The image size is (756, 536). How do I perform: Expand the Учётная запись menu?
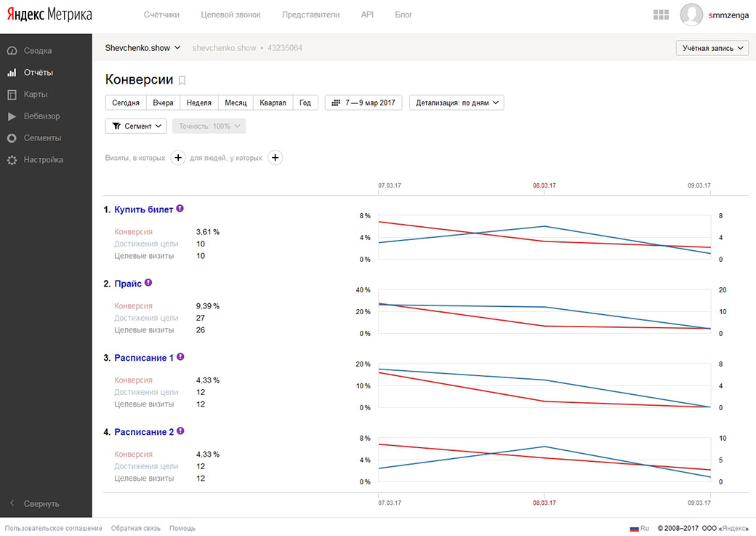coord(712,48)
